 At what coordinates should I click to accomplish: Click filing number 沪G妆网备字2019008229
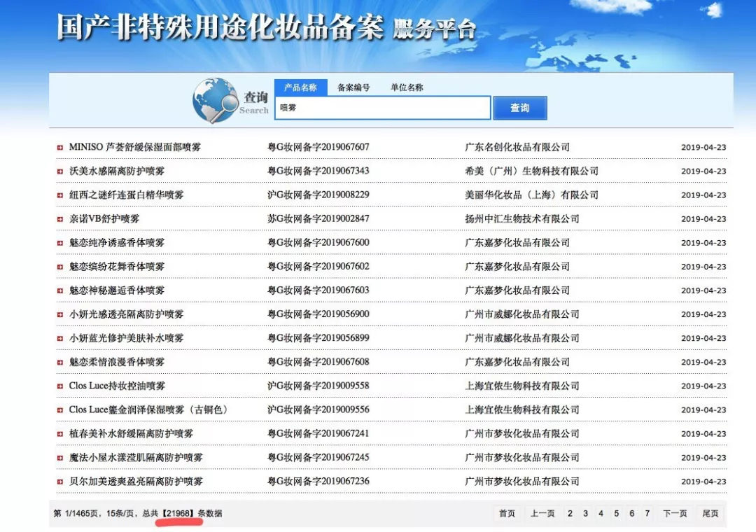tap(318, 195)
